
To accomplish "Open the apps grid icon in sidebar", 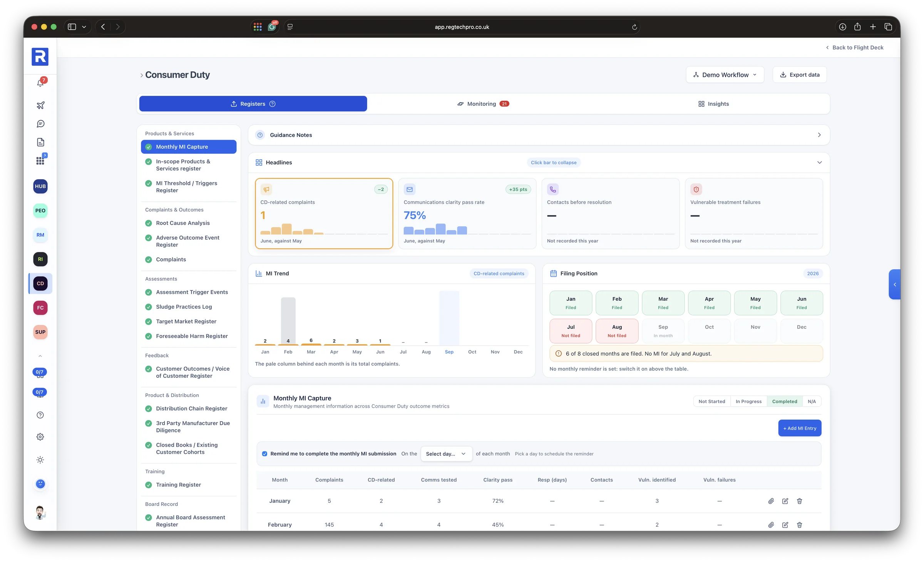I will click(40, 160).
